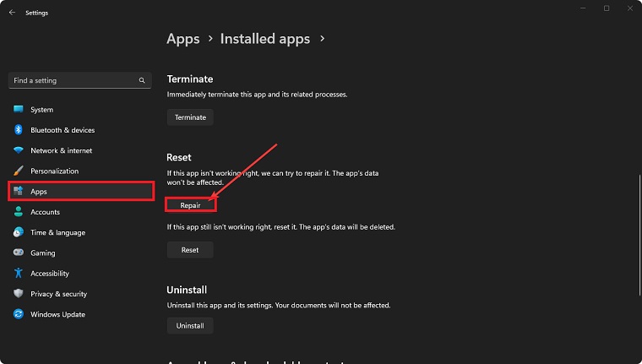The width and height of the screenshot is (642, 364).
Task: Click the Bluetooth & devices icon
Action: pyautogui.click(x=18, y=130)
